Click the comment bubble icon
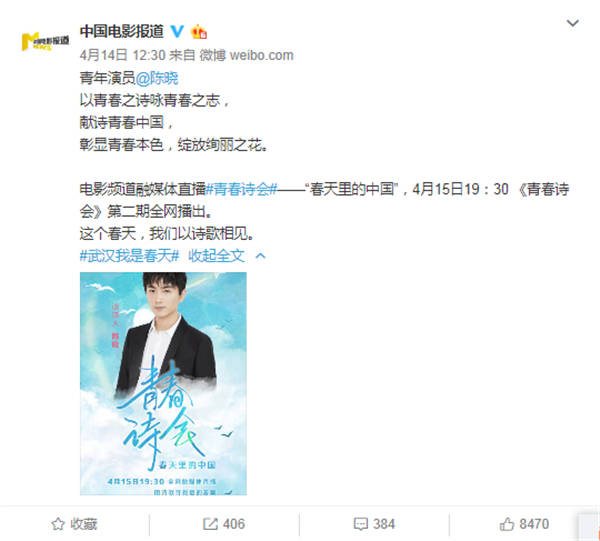600x541 pixels. click(360, 524)
